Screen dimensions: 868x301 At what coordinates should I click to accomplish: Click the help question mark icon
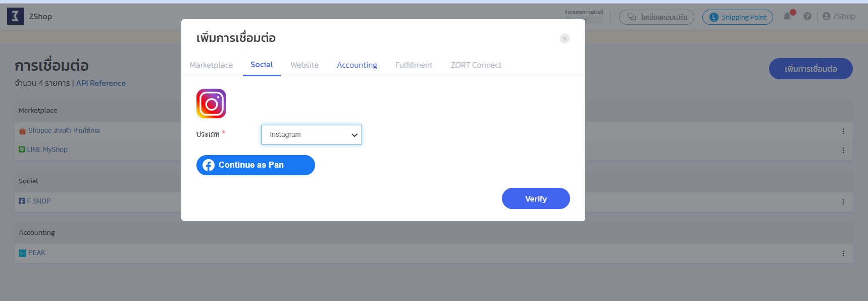coord(807,17)
